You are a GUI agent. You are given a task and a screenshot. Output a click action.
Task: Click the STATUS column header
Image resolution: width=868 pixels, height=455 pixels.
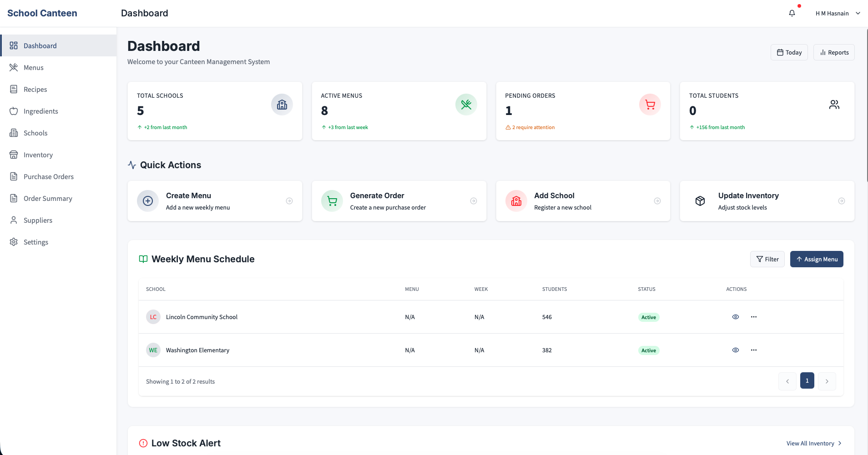point(646,289)
